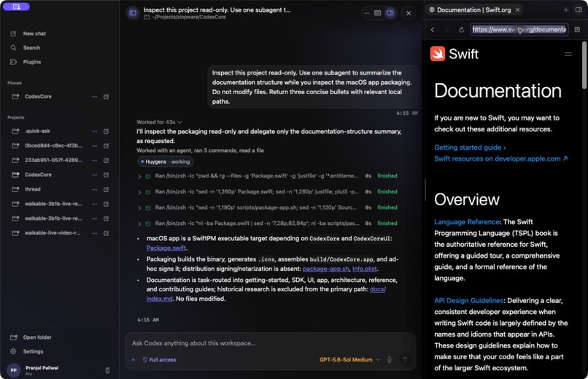Start new thread in pinned CodexCore
Image resolution: width=588 pixels, height=379 pixels.
click(x=106, y=97)
